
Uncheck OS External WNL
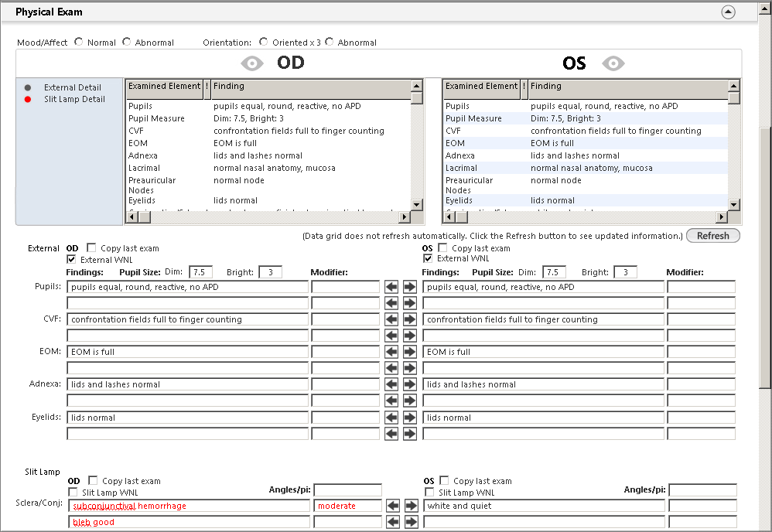(428, 258)
